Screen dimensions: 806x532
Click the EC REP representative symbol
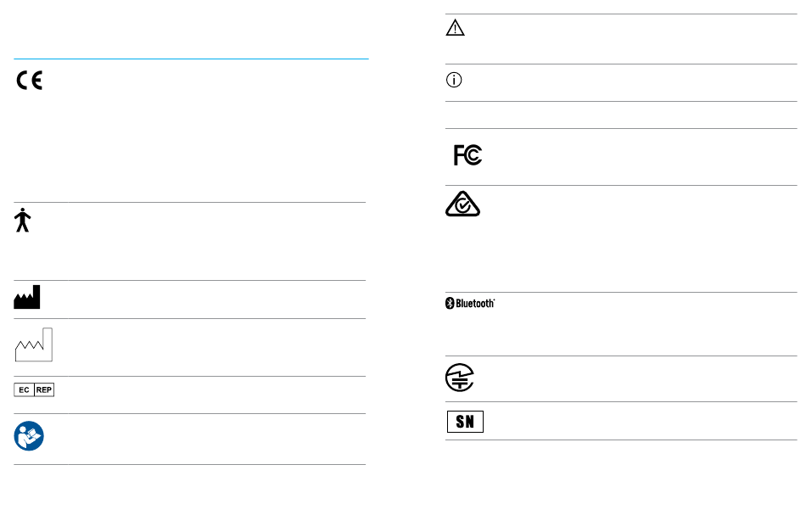tap(34, 389)
